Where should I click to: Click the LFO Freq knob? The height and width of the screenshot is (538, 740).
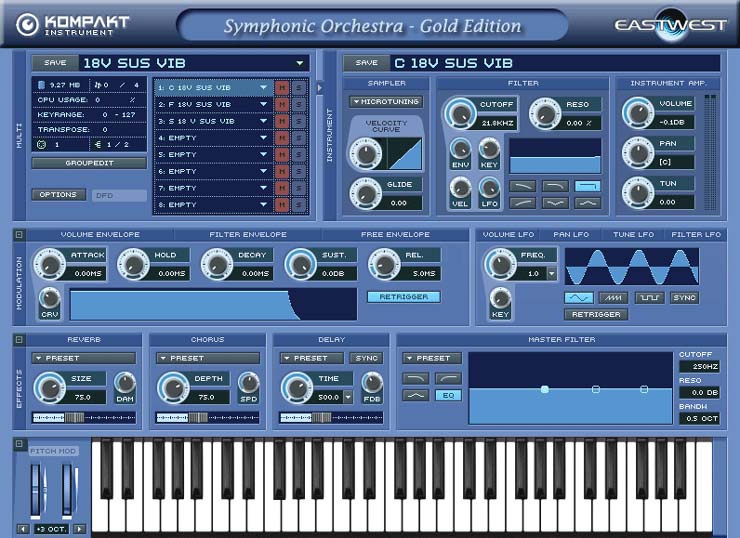[500, 264]
